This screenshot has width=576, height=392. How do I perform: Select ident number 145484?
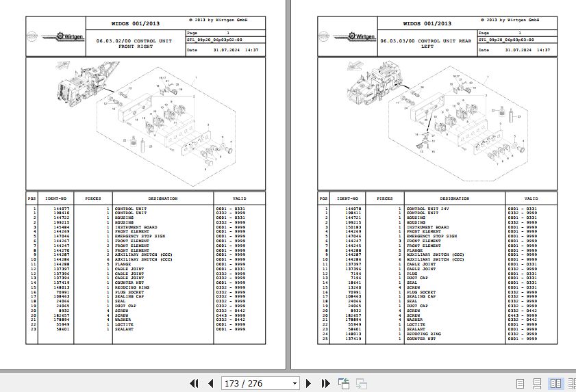[62, 227]
